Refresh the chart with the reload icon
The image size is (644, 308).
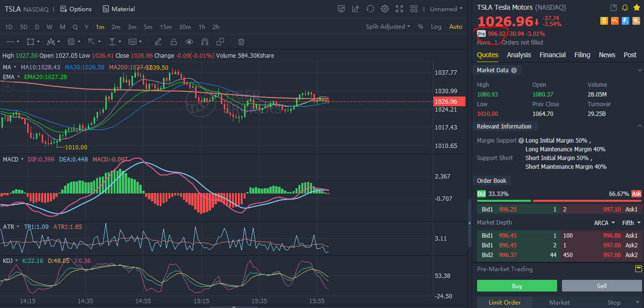tap(370, 9)
